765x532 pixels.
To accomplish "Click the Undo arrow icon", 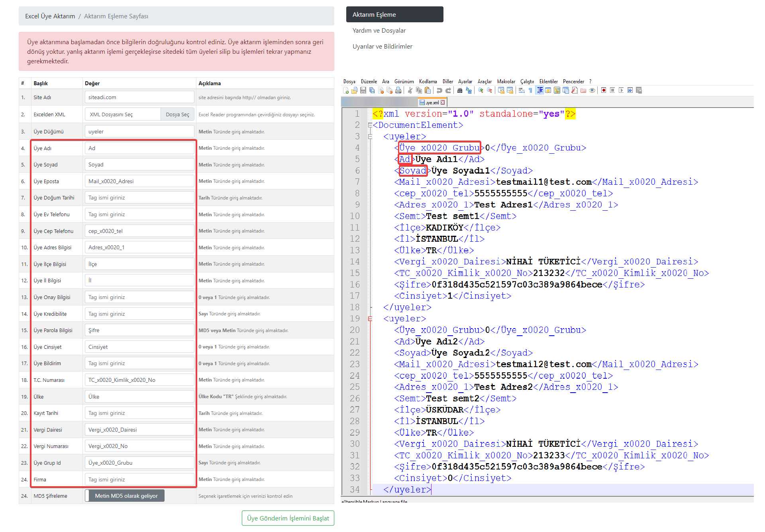I will point(439,90).
